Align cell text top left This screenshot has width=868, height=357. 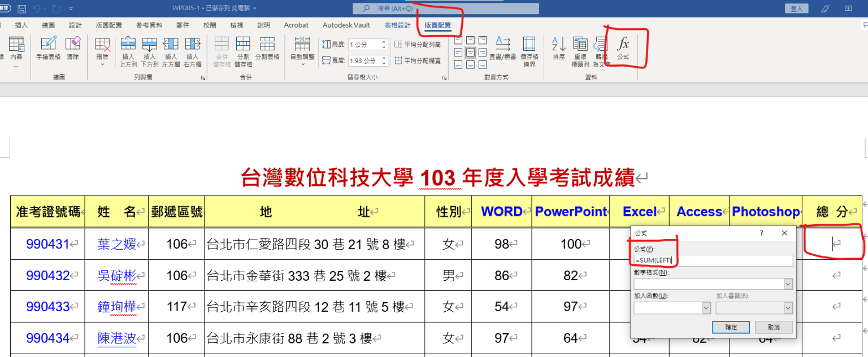(458, 40)
